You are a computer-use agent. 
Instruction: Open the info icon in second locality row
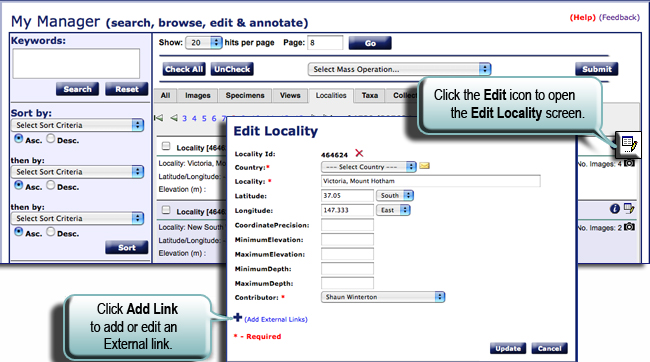coord(615,209)
